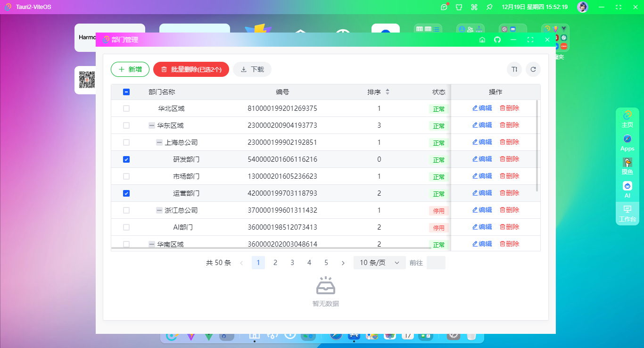
Task: Open the 10 条/页 page size dropdown
Action: 379,263
